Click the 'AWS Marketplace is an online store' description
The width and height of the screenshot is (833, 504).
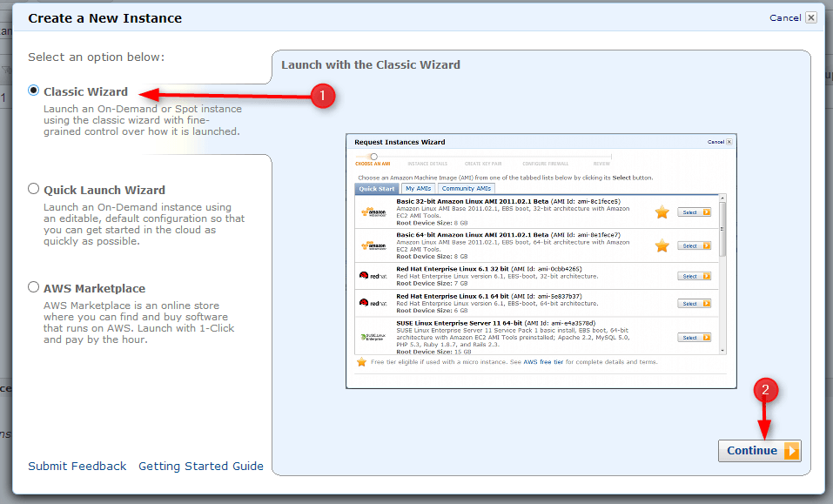pyautogui.click(x=138, y=322)
